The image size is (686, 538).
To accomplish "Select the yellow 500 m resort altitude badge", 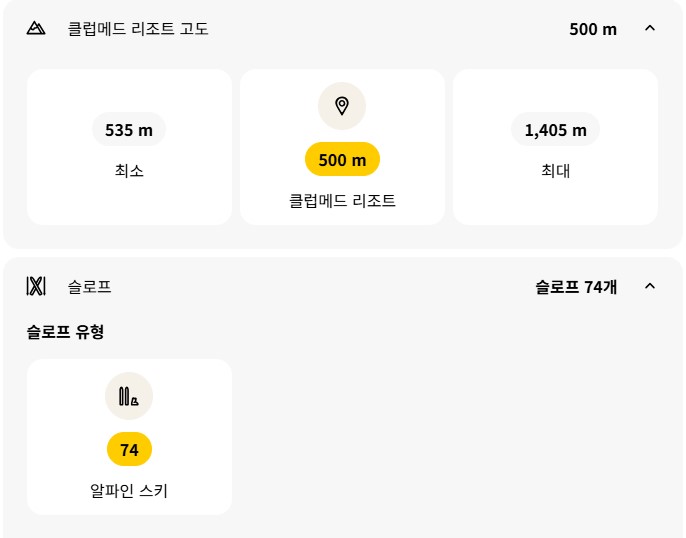I will [x=342, y=160].
